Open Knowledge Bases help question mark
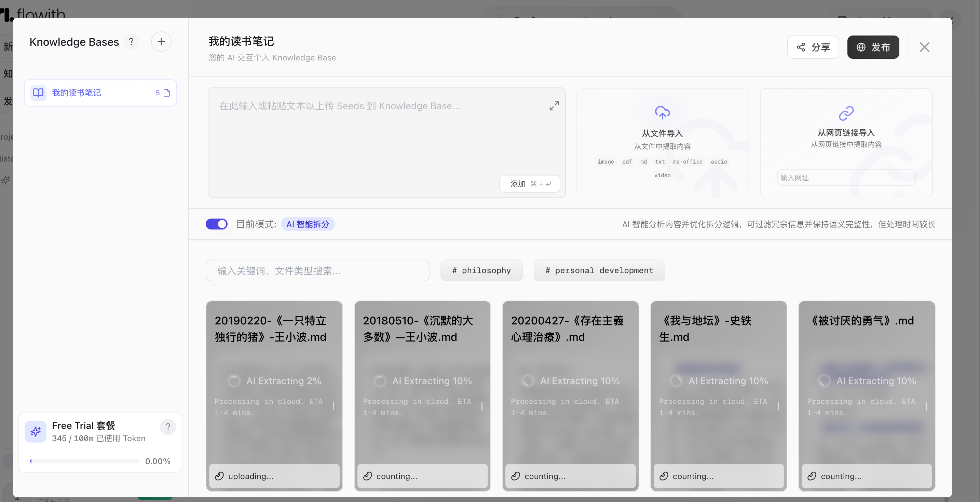 point(131,42)
